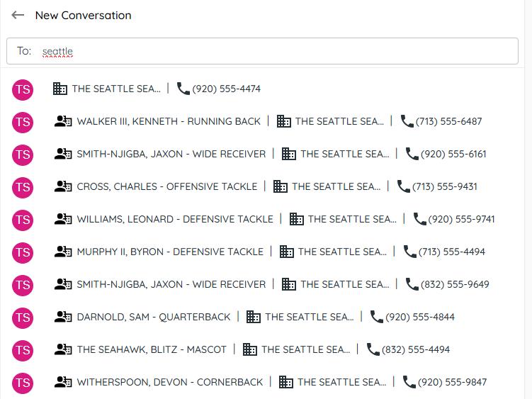532x399 pixels.
Task: Pick phone number (920) 555-9741
Action: pyautogui.click(x=461, y=219)
